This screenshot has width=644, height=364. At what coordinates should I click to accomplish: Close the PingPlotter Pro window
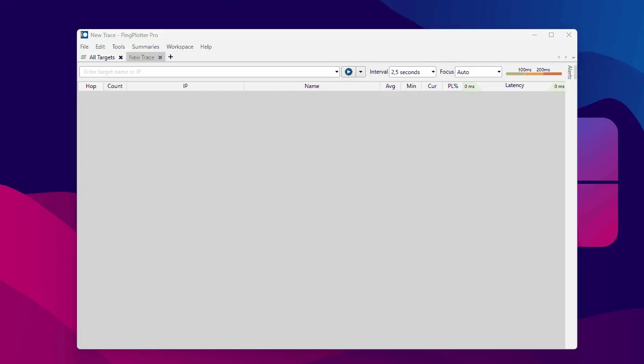[569, 35]
